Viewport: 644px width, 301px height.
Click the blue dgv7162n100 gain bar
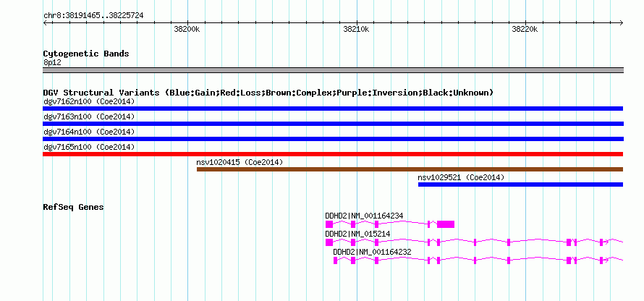333,109
